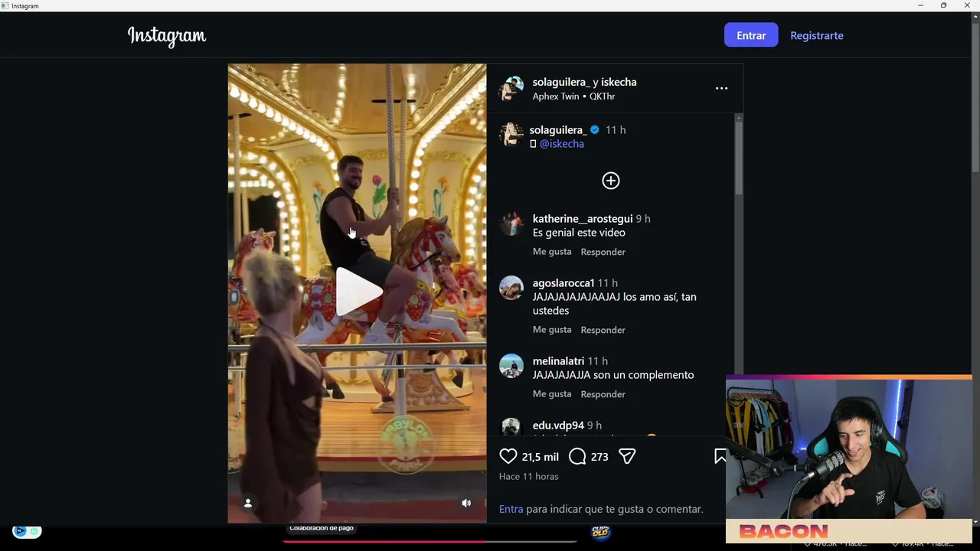Click the 9 h timestamp on katherine's comment
980x551 pixels.
(x=643, y=219)
